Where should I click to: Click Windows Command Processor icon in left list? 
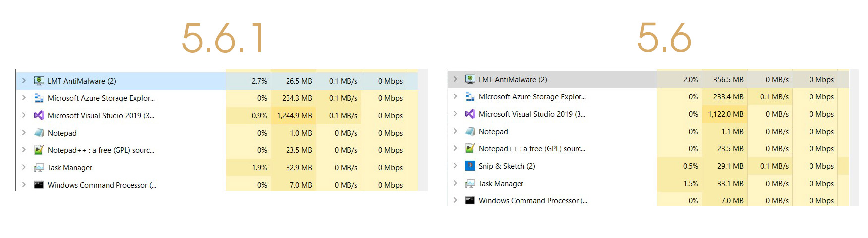(x=39, y=185)
